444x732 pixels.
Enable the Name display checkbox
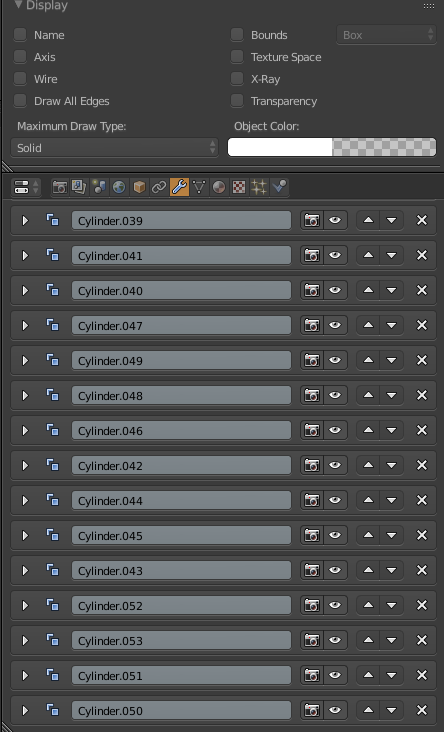click(x=20, y=35)
